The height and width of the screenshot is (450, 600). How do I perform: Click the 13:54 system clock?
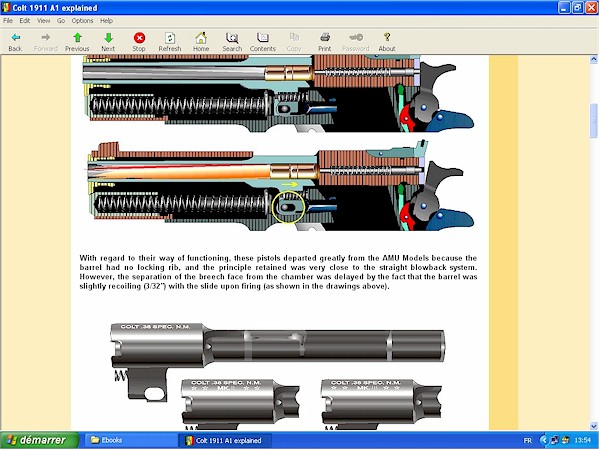coord(582,440)
